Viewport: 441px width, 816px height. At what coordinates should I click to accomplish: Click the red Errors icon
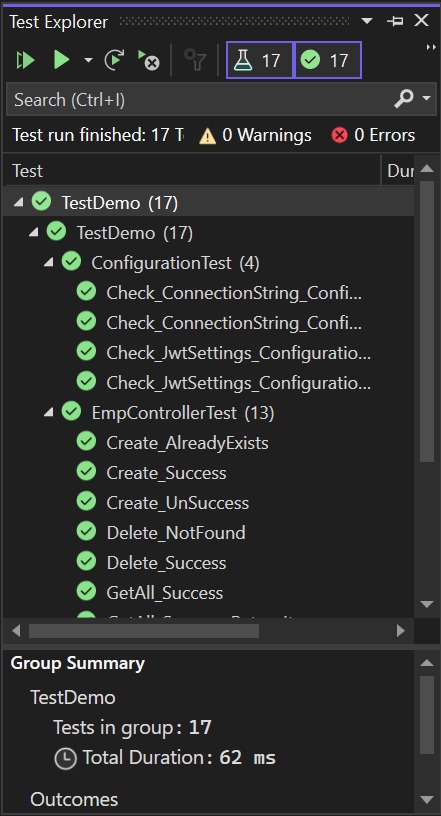(339, 136)
